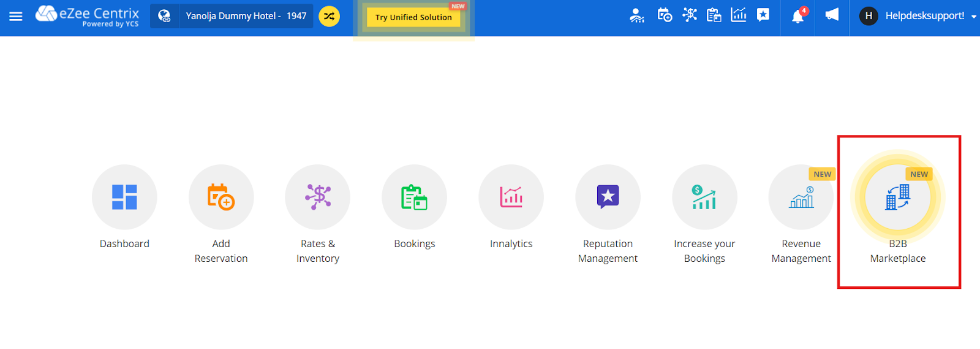Click top bar Bookings clipboard icon
980x349 pixels.
coord(714,15)
